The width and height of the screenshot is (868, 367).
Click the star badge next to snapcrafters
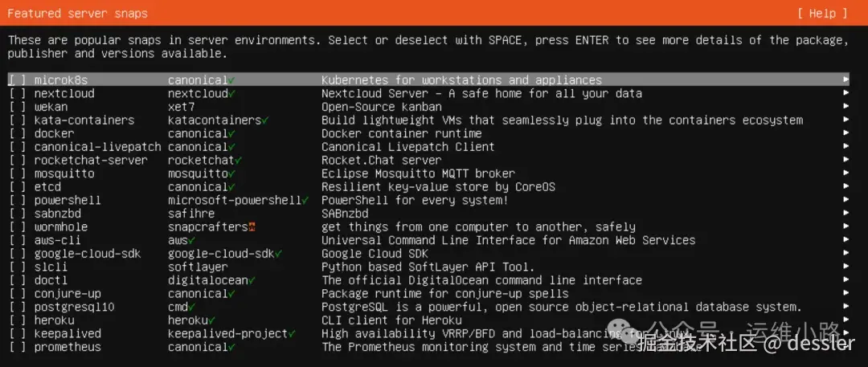[252, 227]
